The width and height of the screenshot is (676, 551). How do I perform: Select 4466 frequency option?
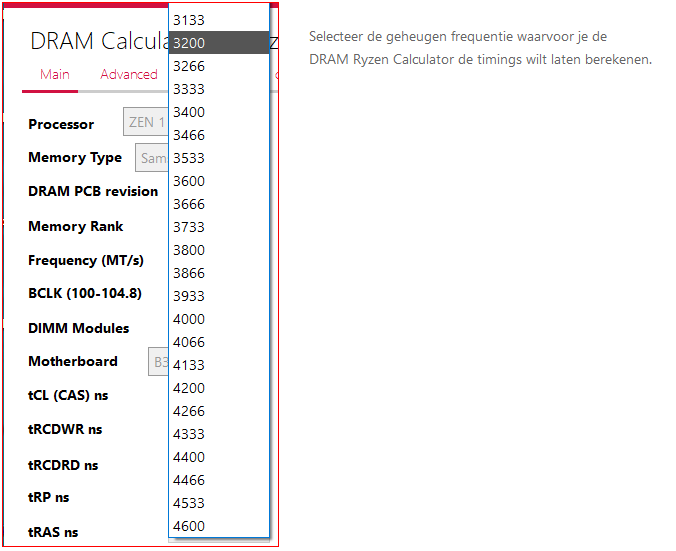(219, 480)
